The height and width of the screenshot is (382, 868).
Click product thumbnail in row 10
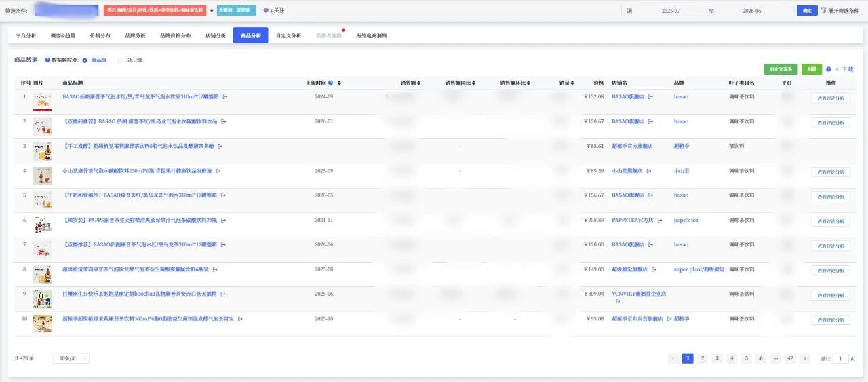pos(42,324)
